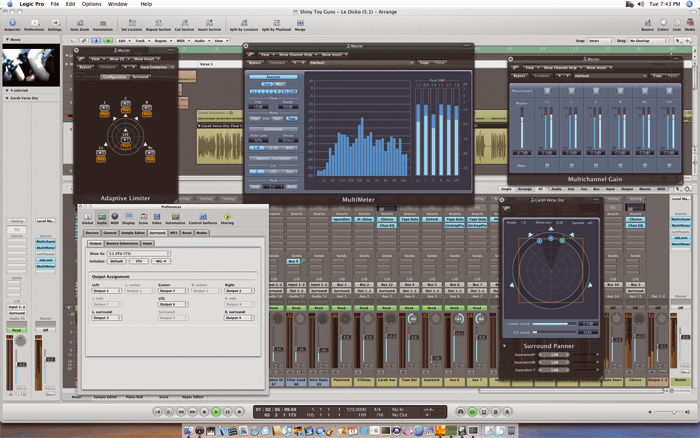Viewport: 700px width, 438px height.
Task: Select the Sharing pane in Preferences
Action: click(227, 218)
